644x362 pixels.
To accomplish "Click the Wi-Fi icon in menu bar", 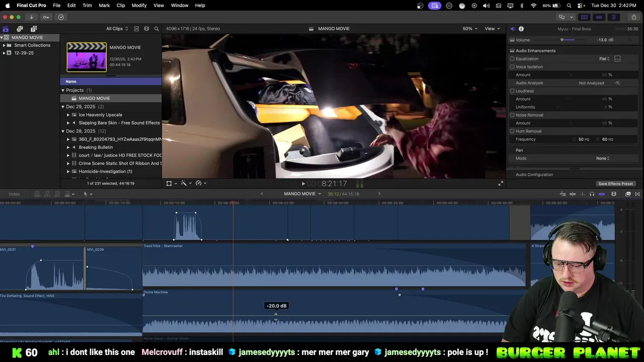I will (533, 5).
